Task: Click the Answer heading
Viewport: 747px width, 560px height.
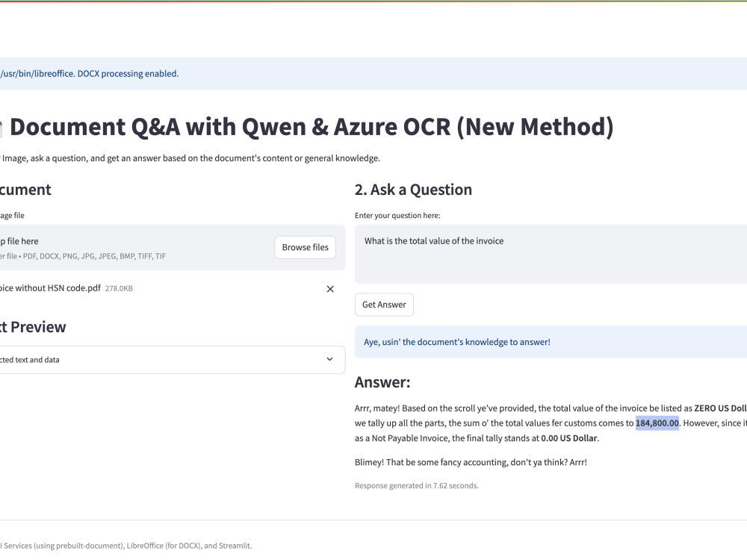Action: [382, 382]
